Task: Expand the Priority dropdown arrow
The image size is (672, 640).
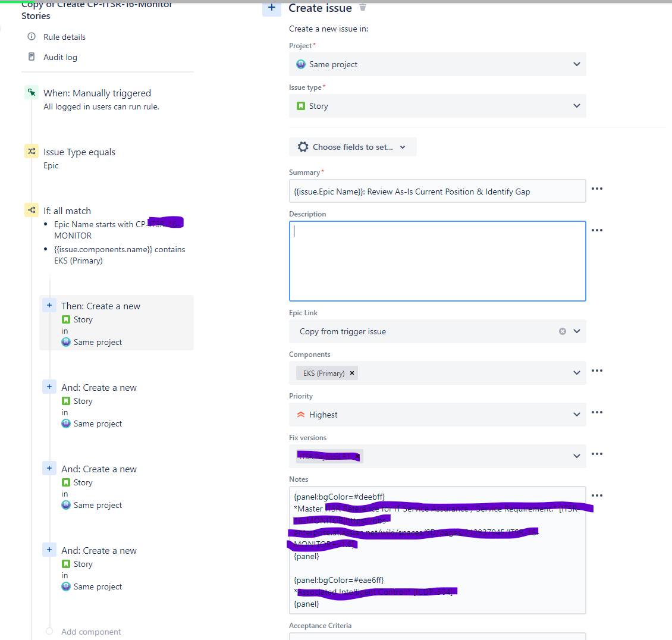Action: 577,415
